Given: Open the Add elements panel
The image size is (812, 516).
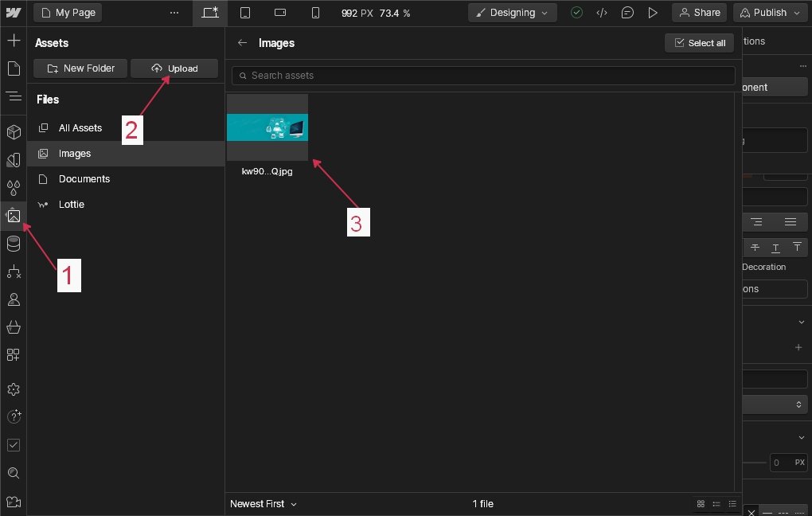Looking at the screenshot, I should coord(13,41).
